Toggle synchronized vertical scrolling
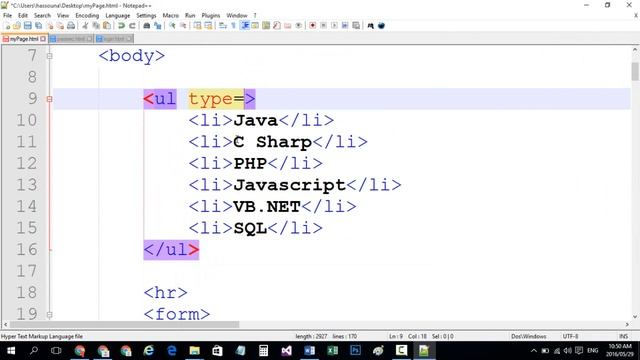Viewport: 640px width, 360px height. pyautogui.click(x=198, y=26)
